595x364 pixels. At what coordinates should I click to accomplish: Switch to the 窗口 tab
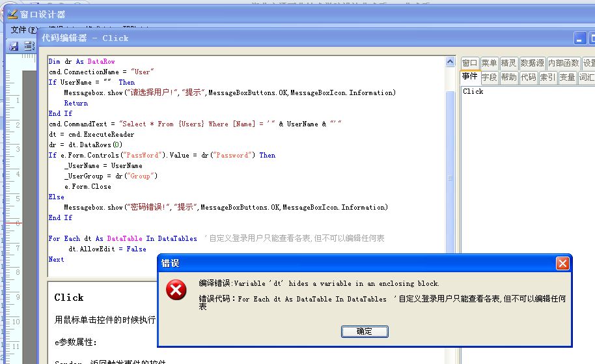point(469,63)
